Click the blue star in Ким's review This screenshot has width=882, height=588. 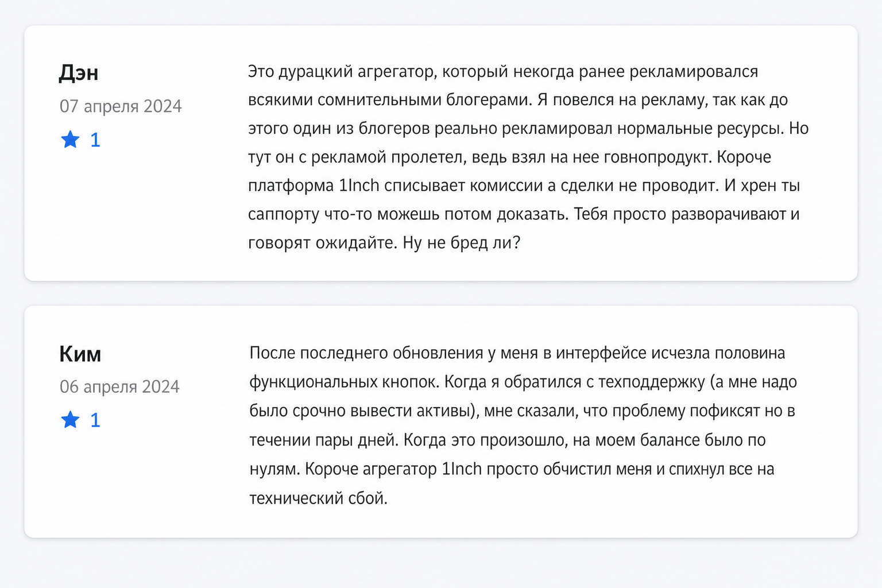(70, 420)
